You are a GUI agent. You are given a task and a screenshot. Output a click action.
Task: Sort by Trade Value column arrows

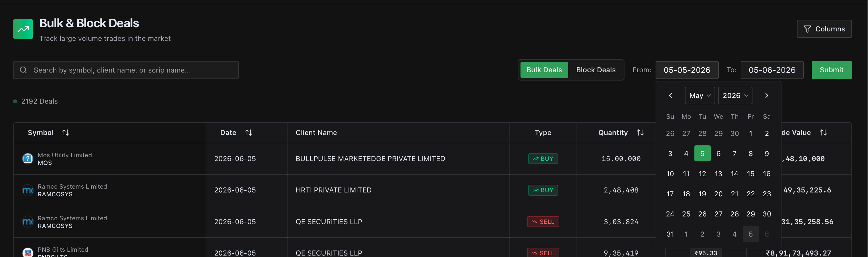pyautogui.click(x=823, y=133)
